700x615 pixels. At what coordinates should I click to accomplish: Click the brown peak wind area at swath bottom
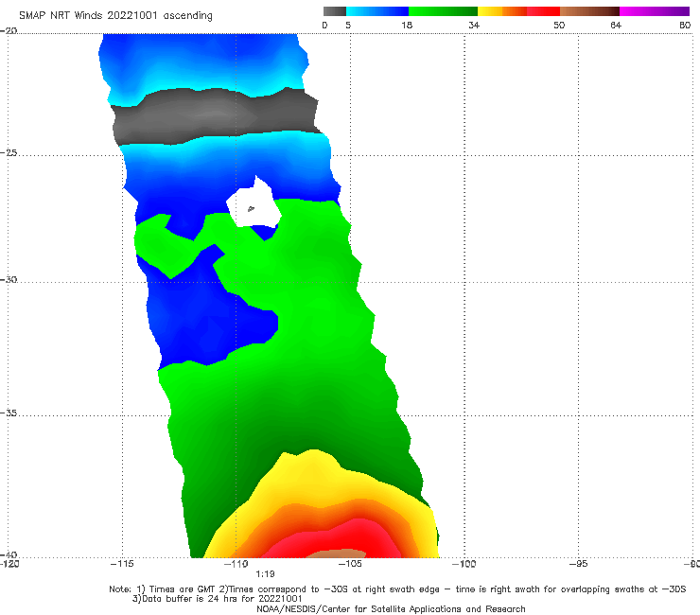336,553
